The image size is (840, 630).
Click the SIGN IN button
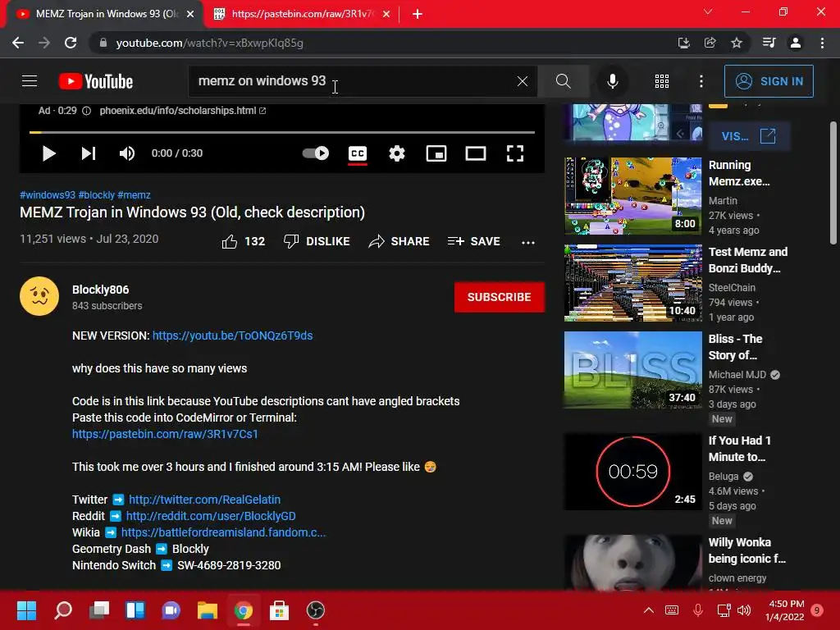769,81
